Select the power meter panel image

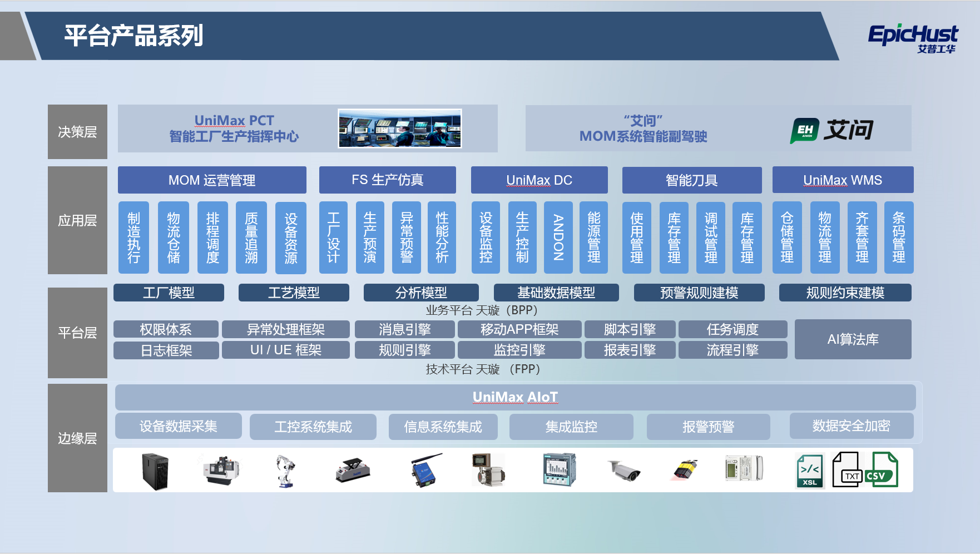[560, 469]
